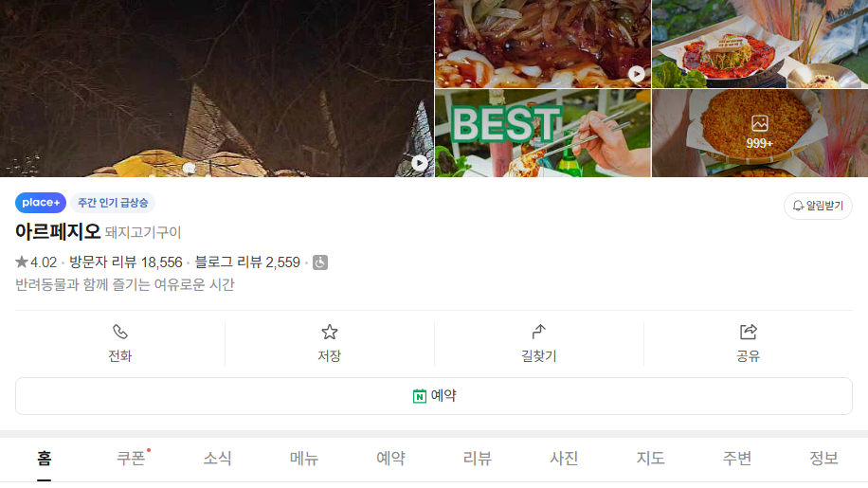Click the place+ badge
The image size is (868, 488).
click(x=41, y=203)
